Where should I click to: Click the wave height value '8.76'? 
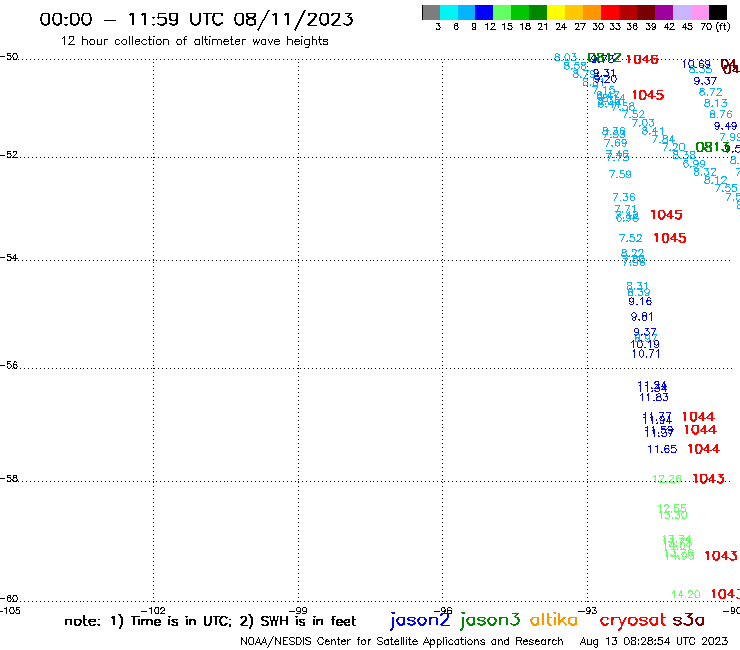[x=721, y=114]
